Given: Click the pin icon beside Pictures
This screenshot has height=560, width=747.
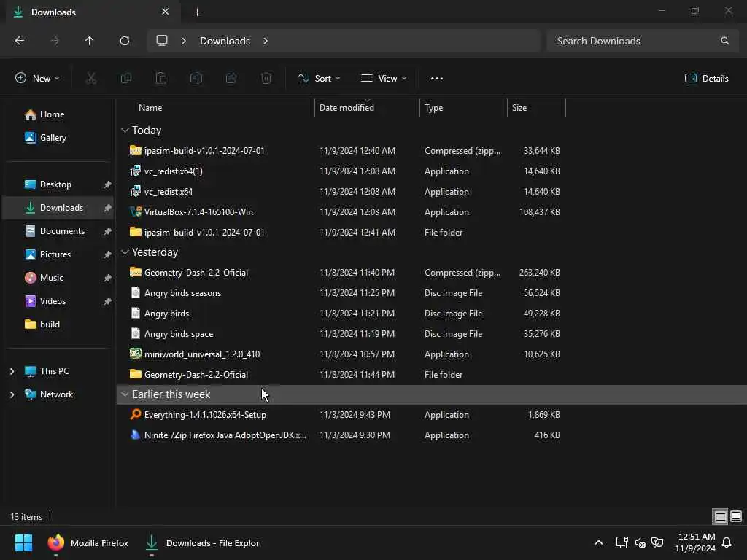Looking at the screenshot, I should [x=108, y=254].
